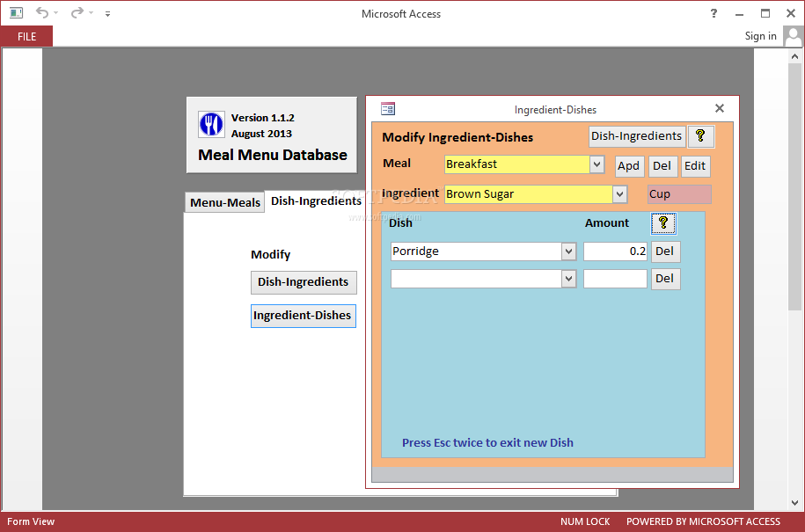The height and width of the screenshot is (532, 805).
Task: Maximize the Microsoft Access window
Action: point(765,13)
